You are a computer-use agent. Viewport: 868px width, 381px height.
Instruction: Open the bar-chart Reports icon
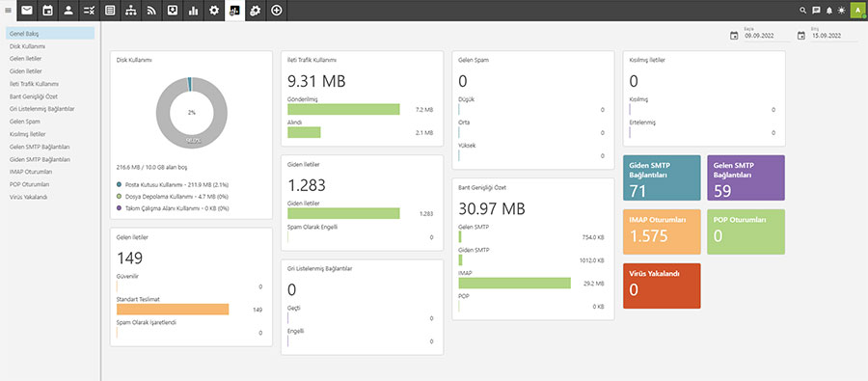click(193, 10)
